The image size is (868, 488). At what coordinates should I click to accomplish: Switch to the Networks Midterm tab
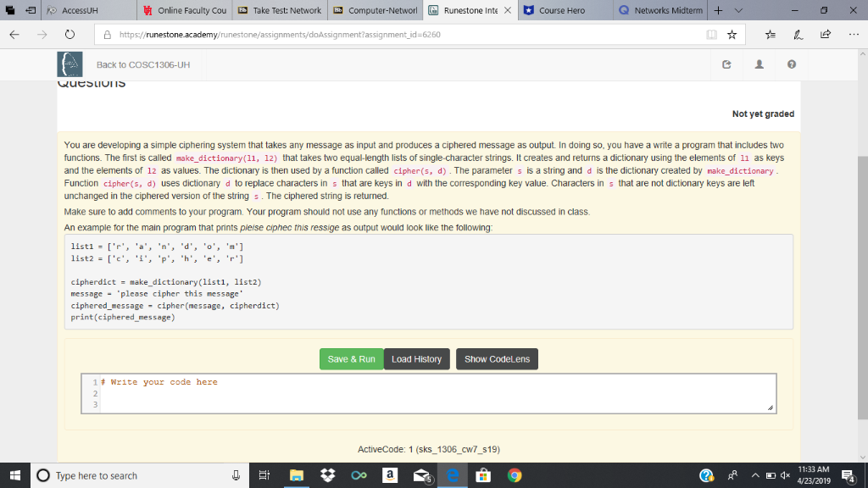(x=661, y=10)
